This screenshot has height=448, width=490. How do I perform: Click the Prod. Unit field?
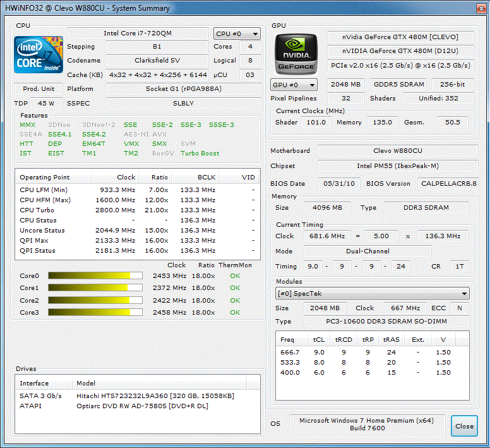coord(39,89)
